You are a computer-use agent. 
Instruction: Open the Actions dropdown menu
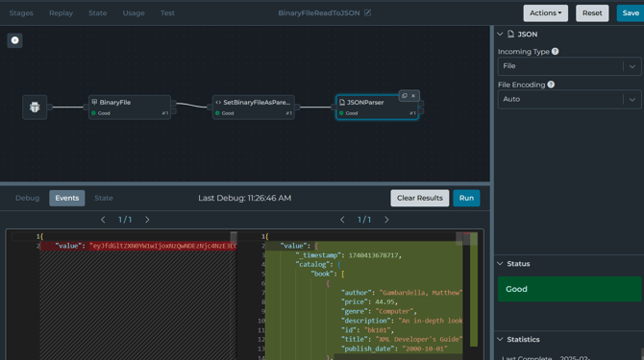(545, 13)
